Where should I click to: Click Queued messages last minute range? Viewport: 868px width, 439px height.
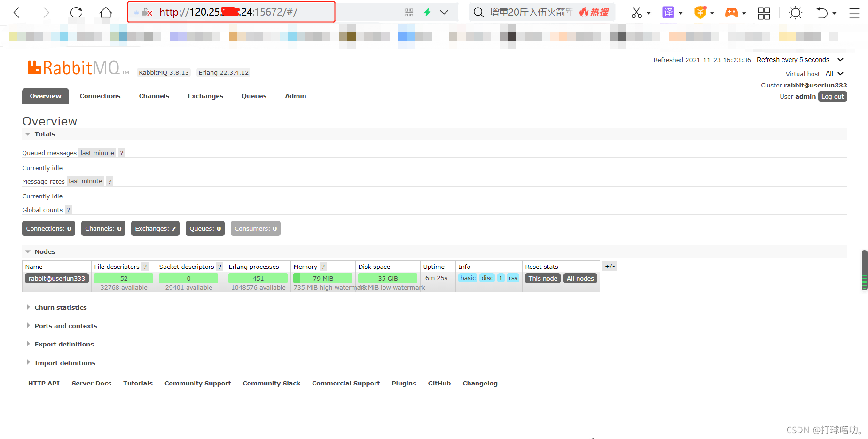coord(97,153)
